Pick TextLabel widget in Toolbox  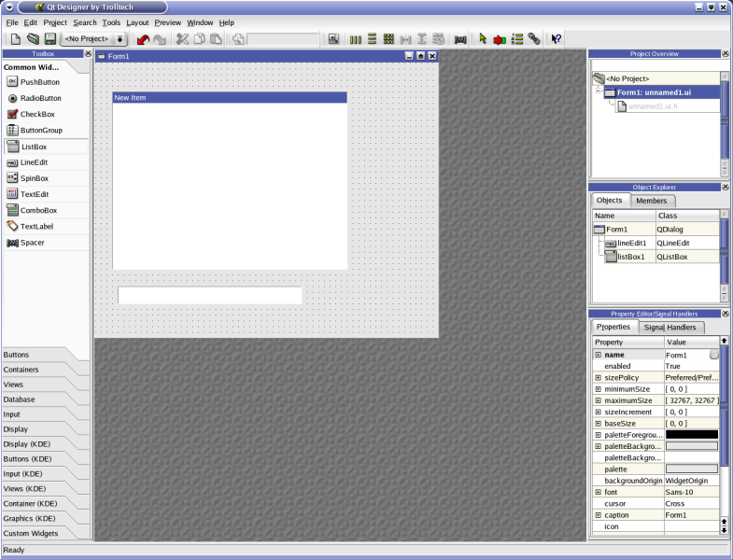46,227
